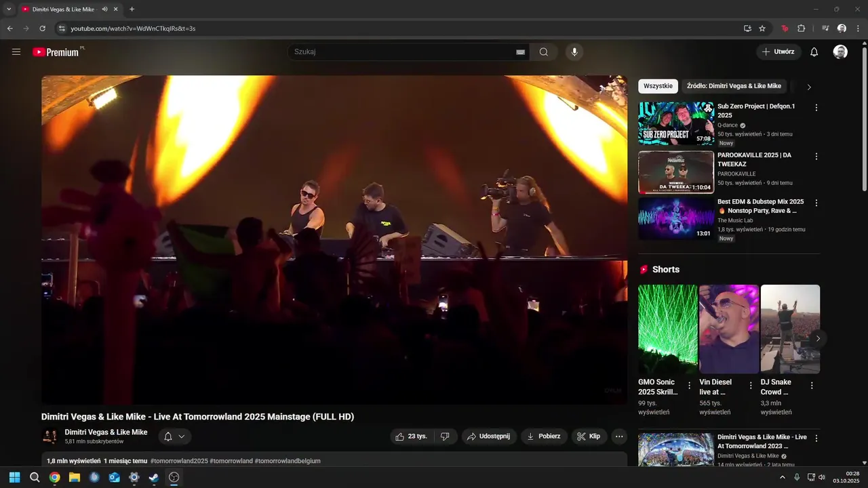Screen dimensions: 868x488
Task: Go to YouTube Premium home logo
Action: tap(57, 52)
